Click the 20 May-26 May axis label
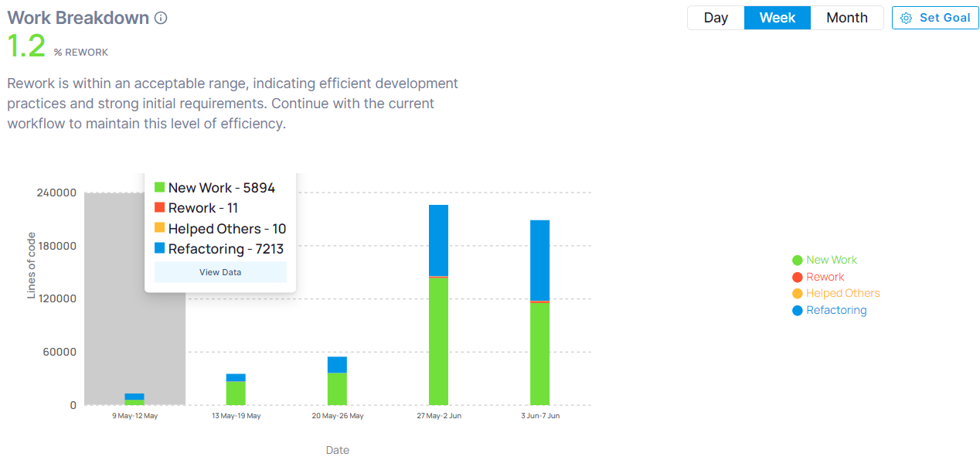The height and width of the screenshot is (460, 980). pos(337,416)
